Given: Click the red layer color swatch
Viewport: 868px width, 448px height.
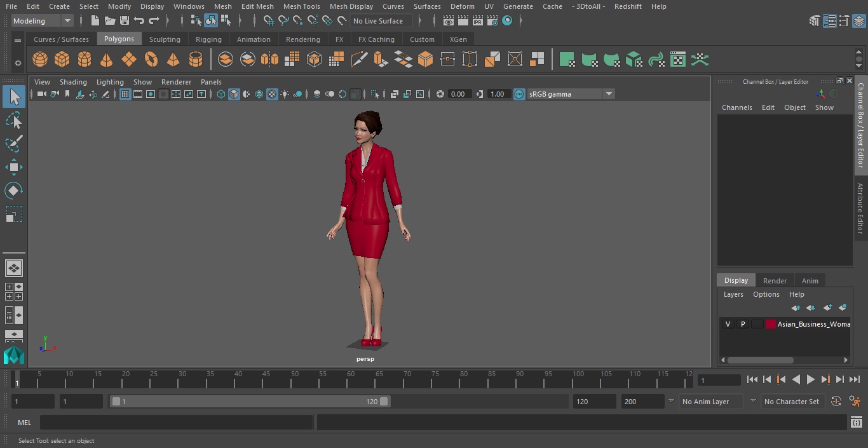Looking at the screenshot, I should pos(771,324).
